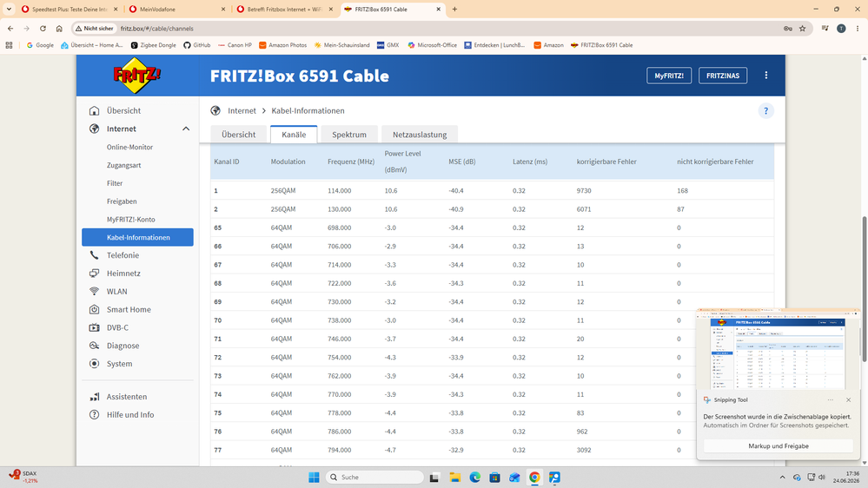This screenshot has width=868, height=488.
Task: Dismiss the Snipping Tool notification
Action: (848, 399)
